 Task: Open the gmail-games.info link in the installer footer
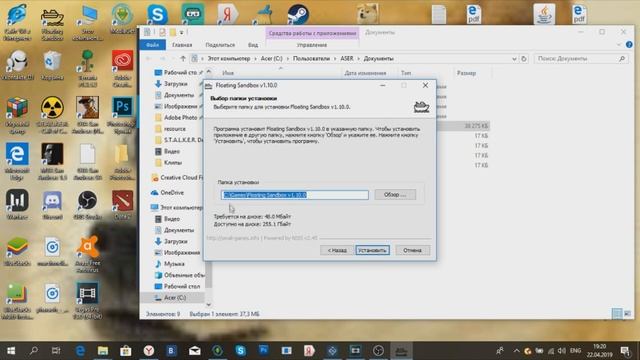233,238
